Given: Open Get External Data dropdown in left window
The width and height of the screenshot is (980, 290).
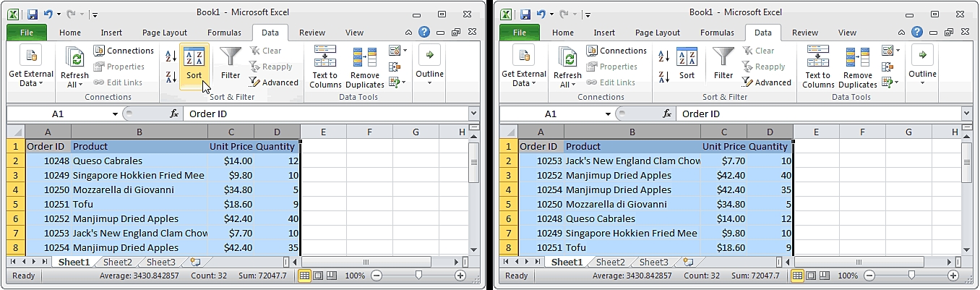Looking at the screenshot, I should point(31,67).
